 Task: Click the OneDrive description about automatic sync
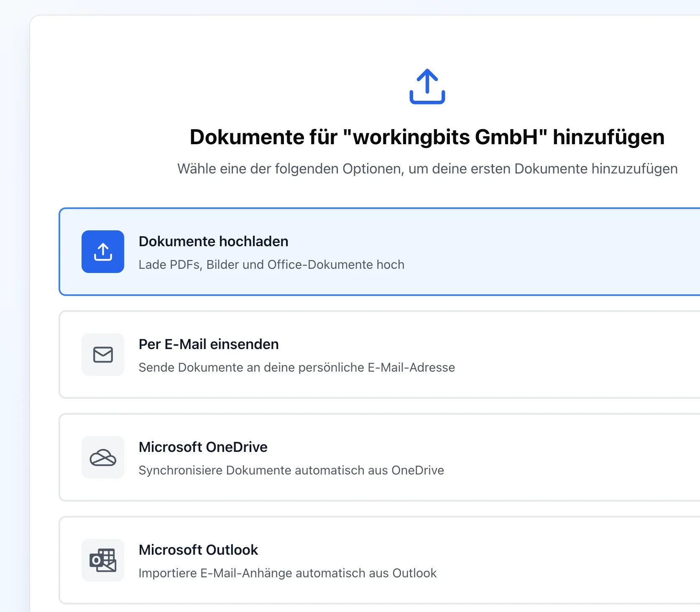[x=291, y=470]
